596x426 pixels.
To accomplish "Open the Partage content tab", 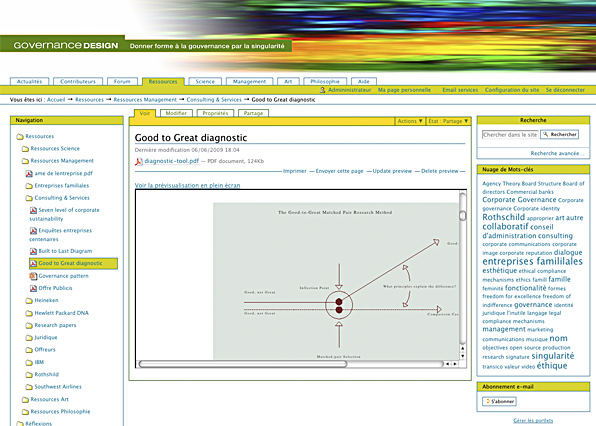I will point(254,113).
